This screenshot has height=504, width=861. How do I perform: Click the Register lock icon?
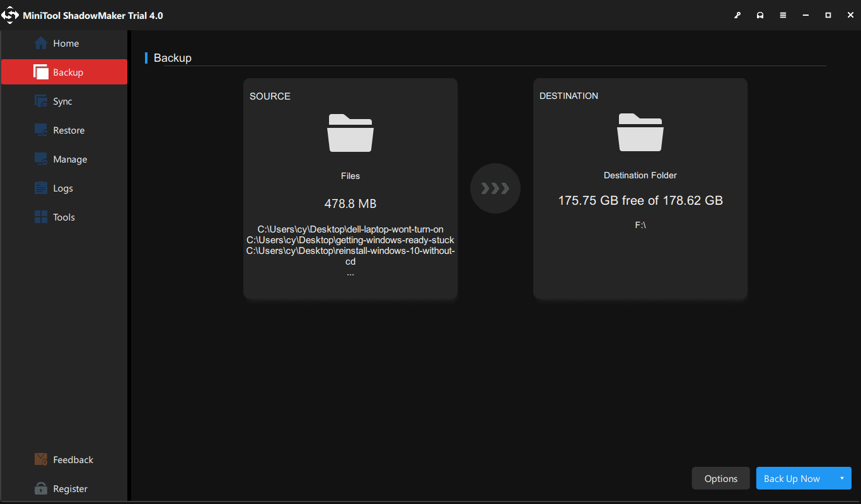(41, 488)
